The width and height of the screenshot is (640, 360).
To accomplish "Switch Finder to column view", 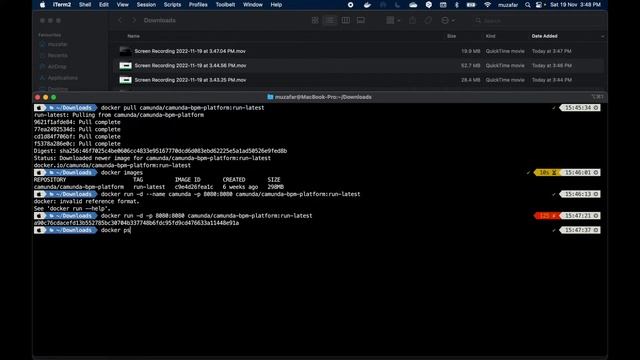I will pyautogui.click(x=345, y=20).
